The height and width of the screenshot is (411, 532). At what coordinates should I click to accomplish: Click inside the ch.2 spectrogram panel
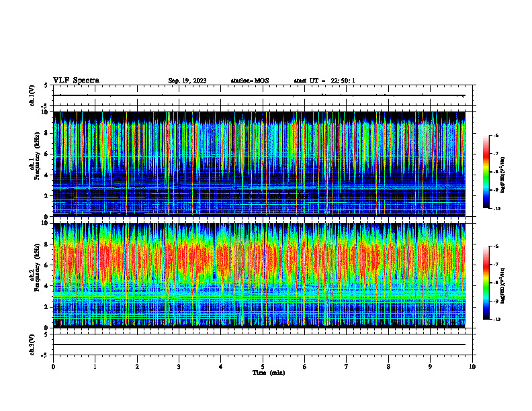pos(259,275)
